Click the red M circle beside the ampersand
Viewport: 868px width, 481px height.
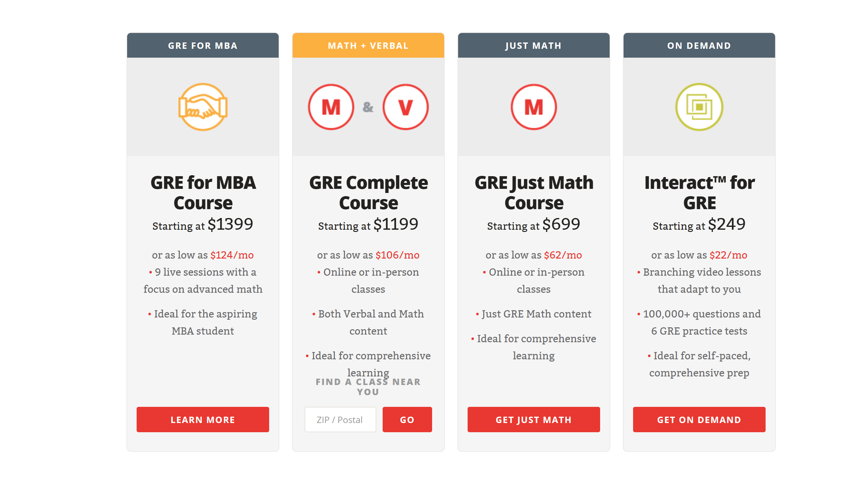click(x=331, y=107)
